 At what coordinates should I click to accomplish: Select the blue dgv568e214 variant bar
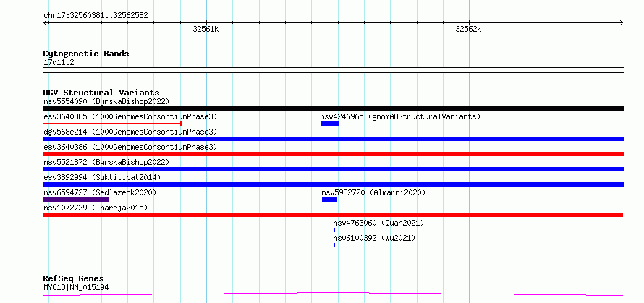pos(333,139)
